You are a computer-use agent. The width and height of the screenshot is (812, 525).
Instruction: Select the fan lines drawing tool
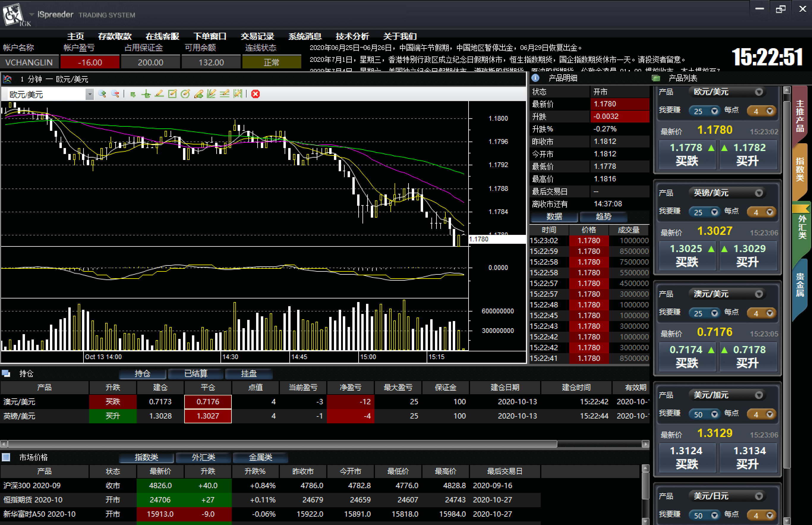(x=212, y=94)
